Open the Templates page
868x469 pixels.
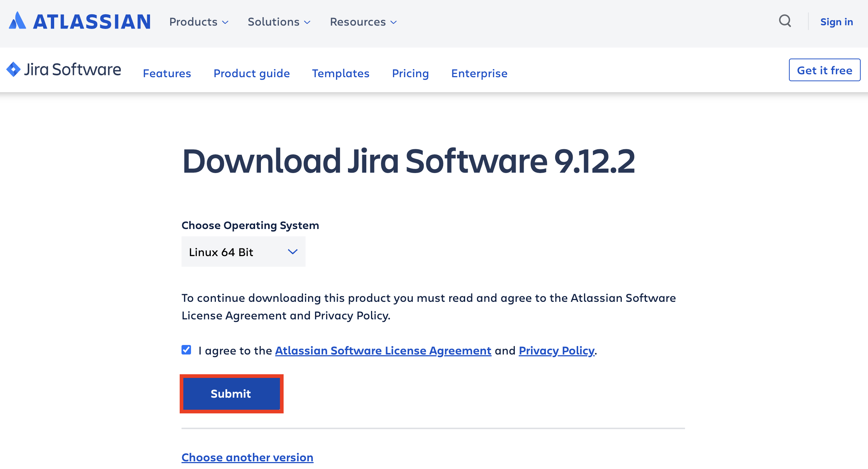[341, 73]
